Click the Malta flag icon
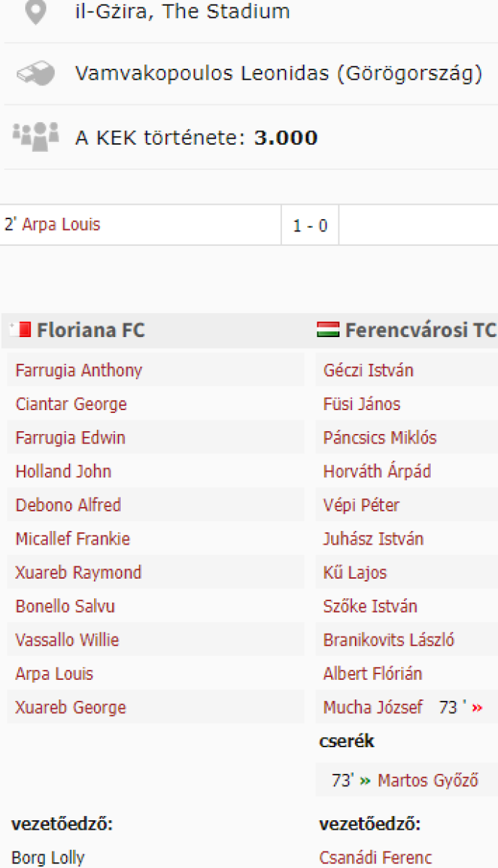The width and height of the screenshot is (498, 868). tap(21, 331)
